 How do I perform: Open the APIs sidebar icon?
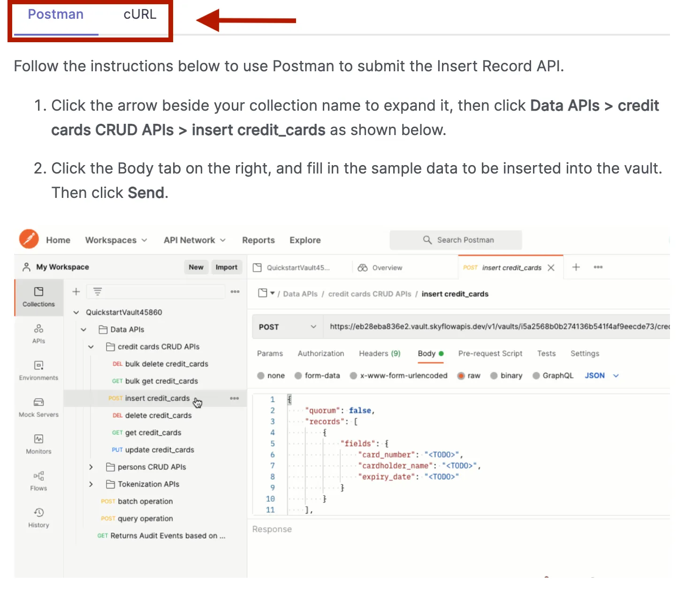click(38, 333)
